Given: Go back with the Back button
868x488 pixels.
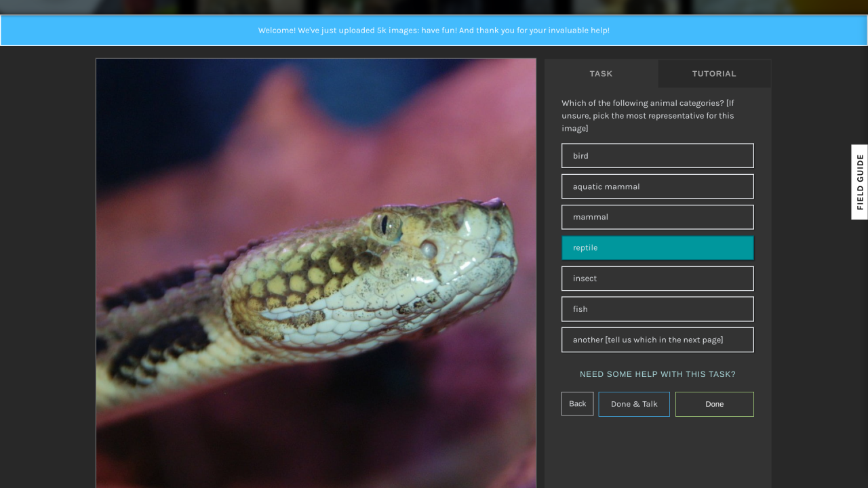Looking at the screenshot, I should click(x=577, y=404).
